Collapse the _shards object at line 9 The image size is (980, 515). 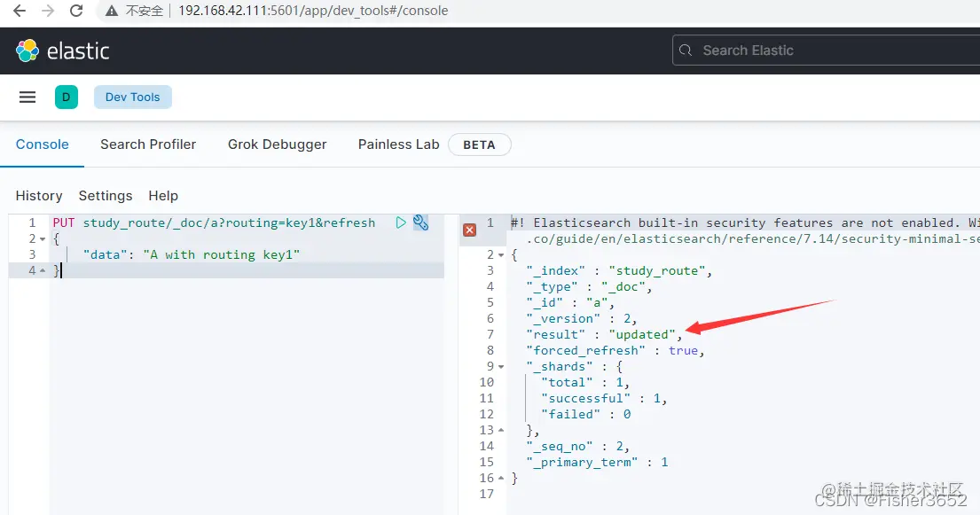click(x=501, y=367)
